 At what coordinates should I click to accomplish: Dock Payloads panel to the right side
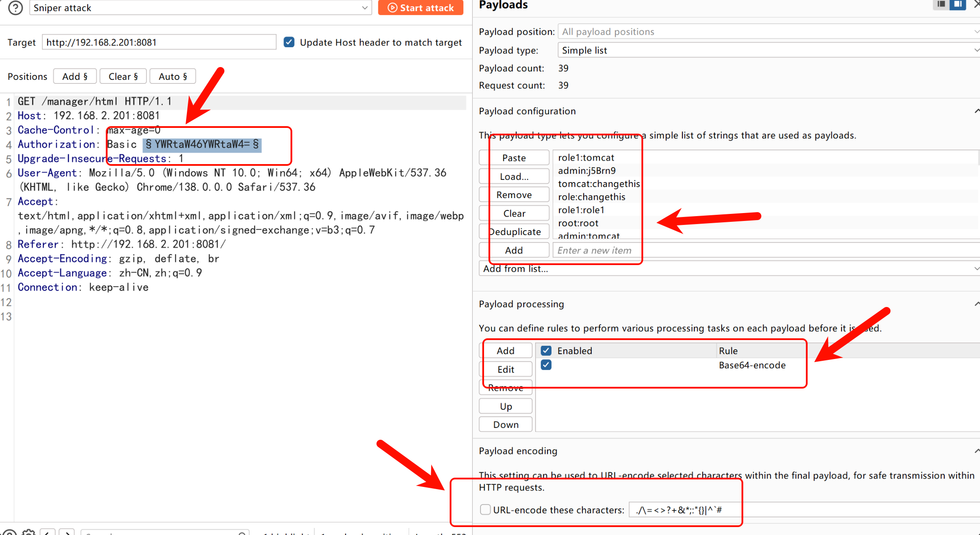958,4
